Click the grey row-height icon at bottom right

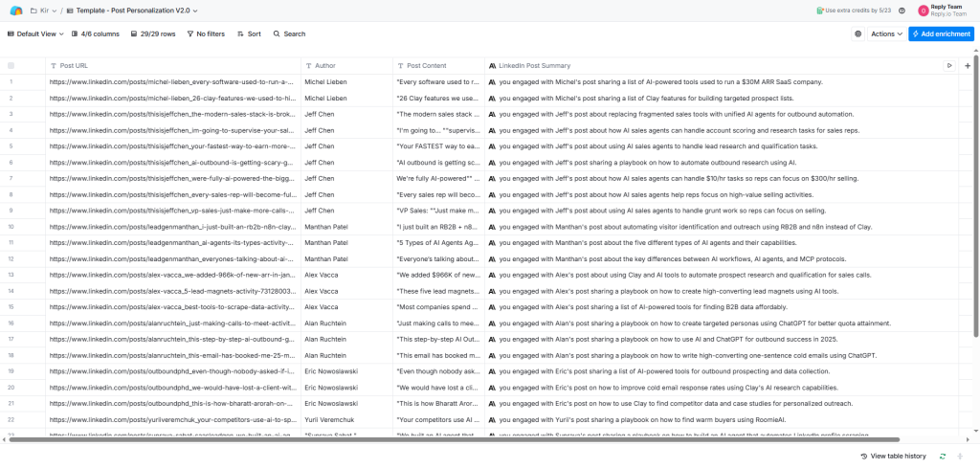960,457
